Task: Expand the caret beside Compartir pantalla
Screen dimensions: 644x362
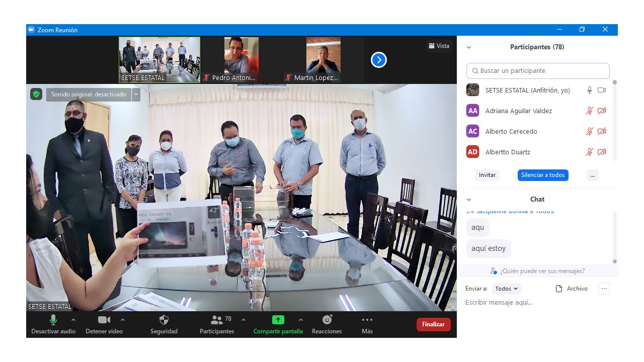Action: [x=301, y=320]
